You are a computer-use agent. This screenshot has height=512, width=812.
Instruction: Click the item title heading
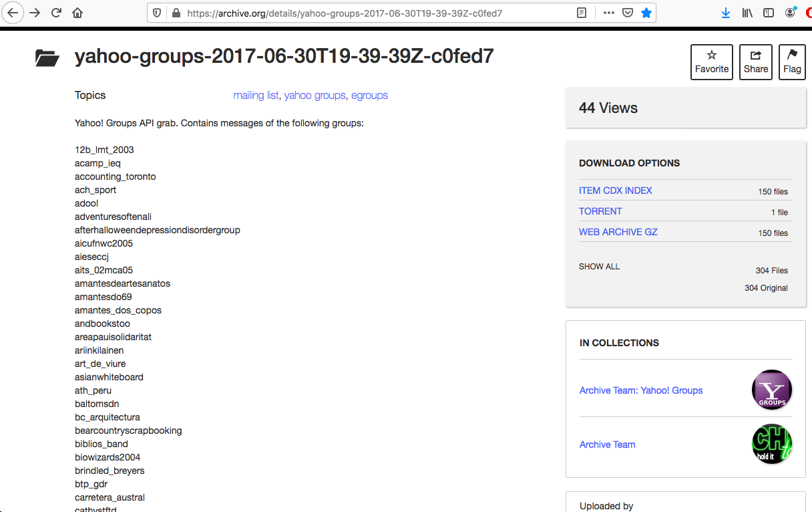tap(284, 56)
